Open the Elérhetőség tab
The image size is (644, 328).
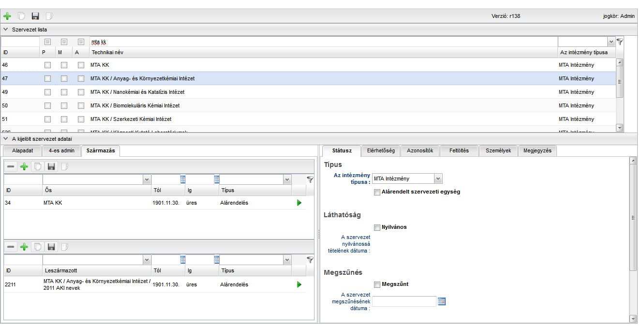[x=381, y=151]
